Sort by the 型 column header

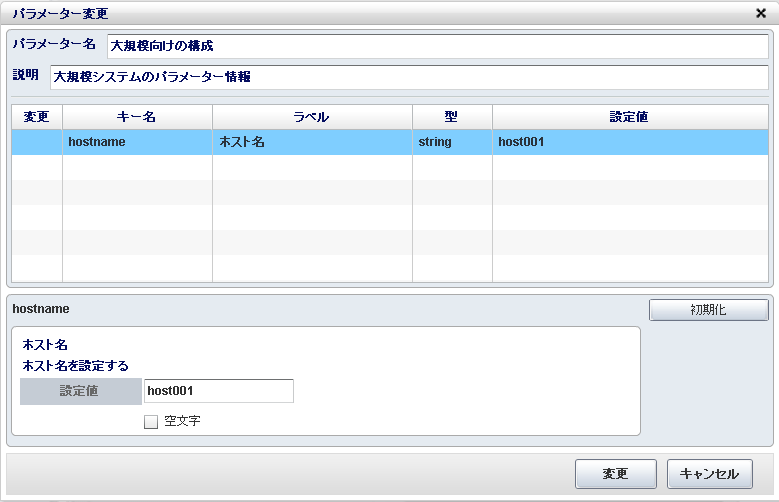pyautogui.click(x=452, y=117)
